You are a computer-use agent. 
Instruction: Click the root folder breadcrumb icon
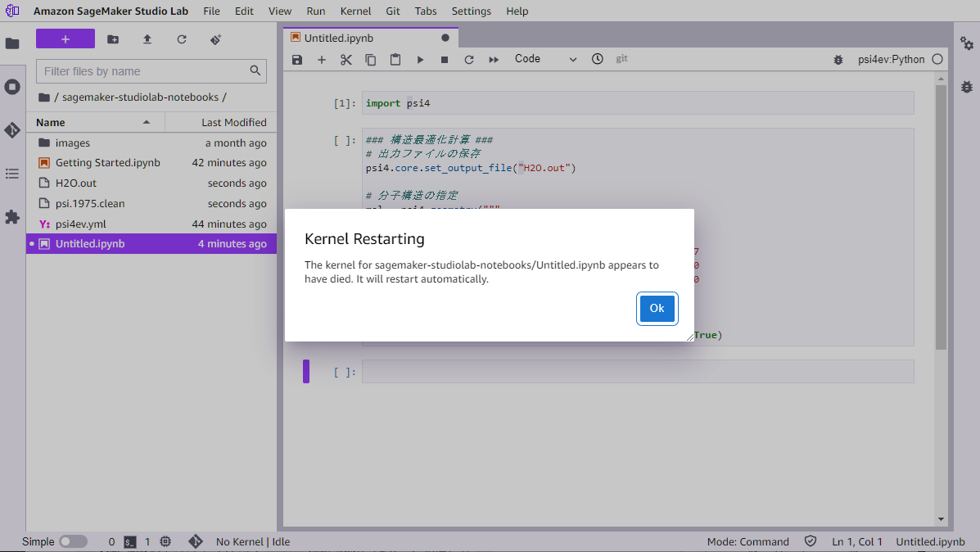[x=44, y=97]
